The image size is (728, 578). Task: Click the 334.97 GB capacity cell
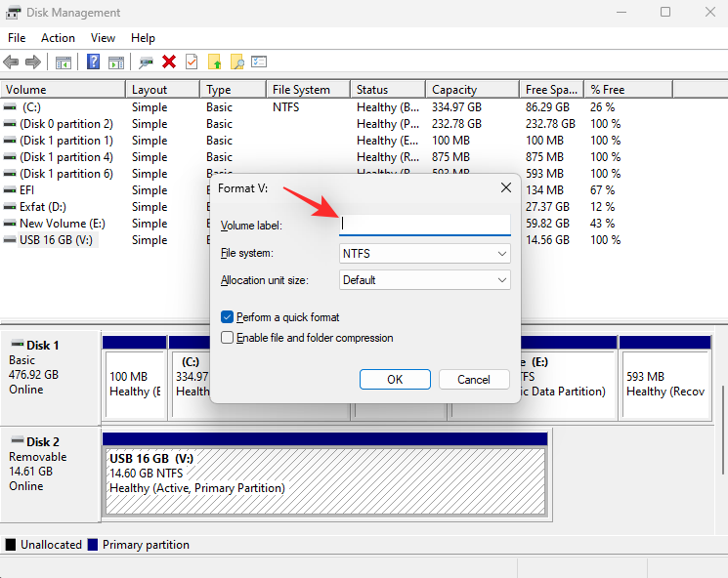point(457,107)
